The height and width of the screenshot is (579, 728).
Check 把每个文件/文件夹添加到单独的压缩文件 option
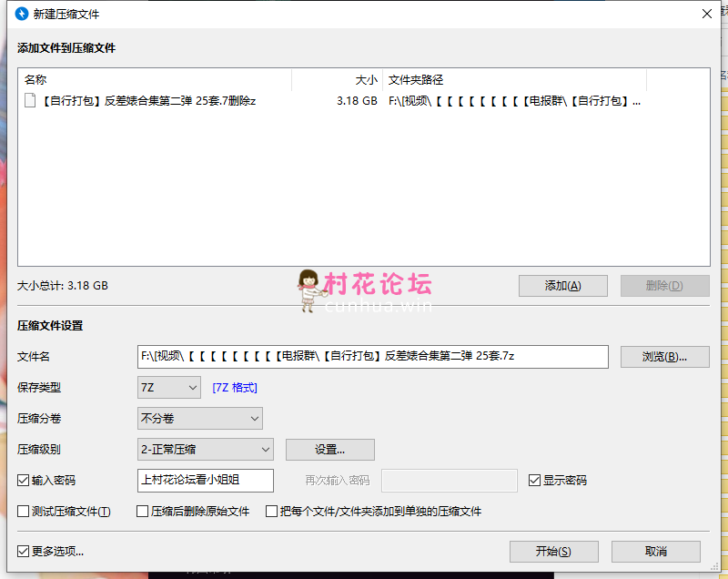[x=272, y=512]
